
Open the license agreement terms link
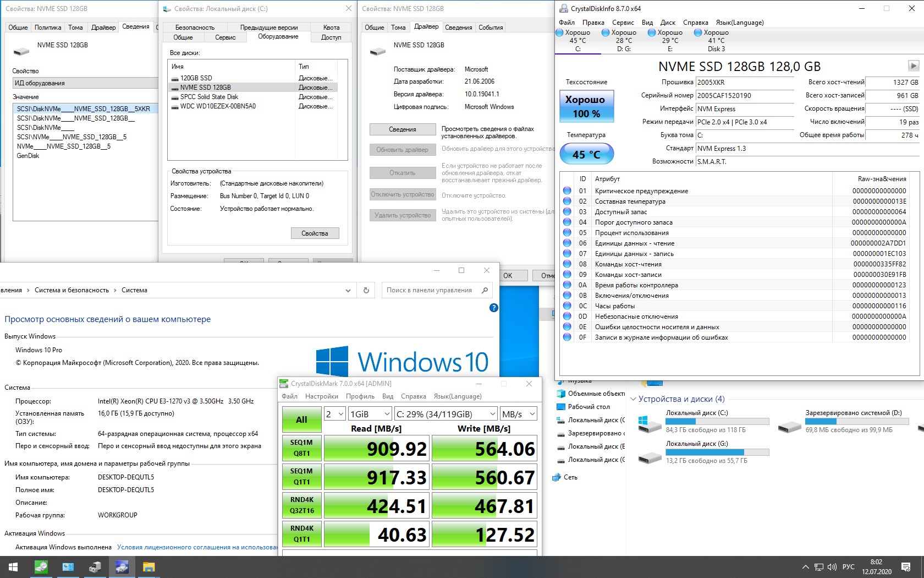click(197, 547)
